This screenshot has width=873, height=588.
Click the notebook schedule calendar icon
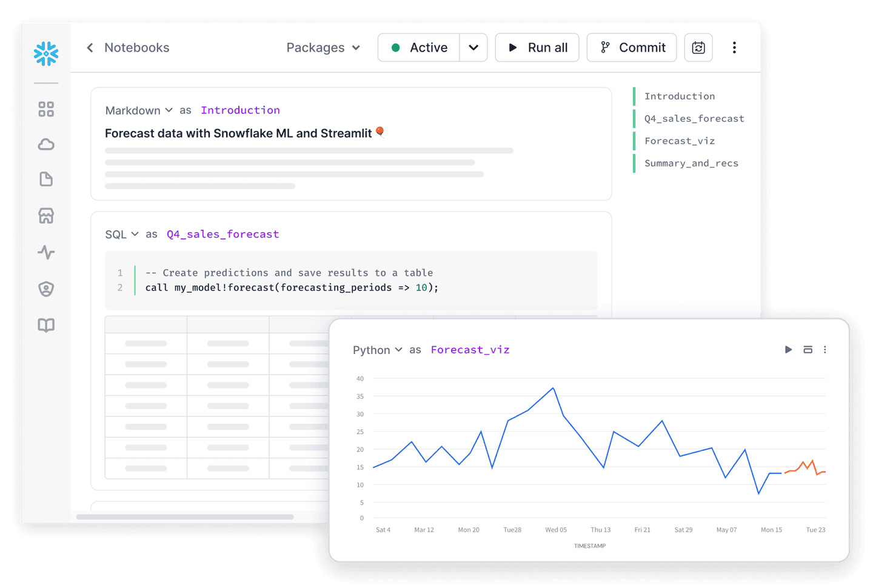698,48
